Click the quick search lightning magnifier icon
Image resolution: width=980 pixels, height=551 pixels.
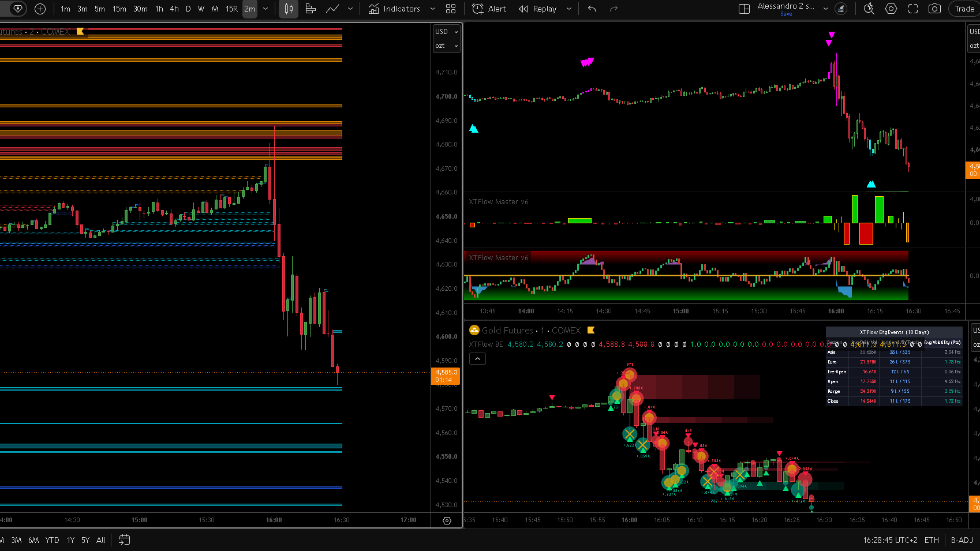coord(869,9)
